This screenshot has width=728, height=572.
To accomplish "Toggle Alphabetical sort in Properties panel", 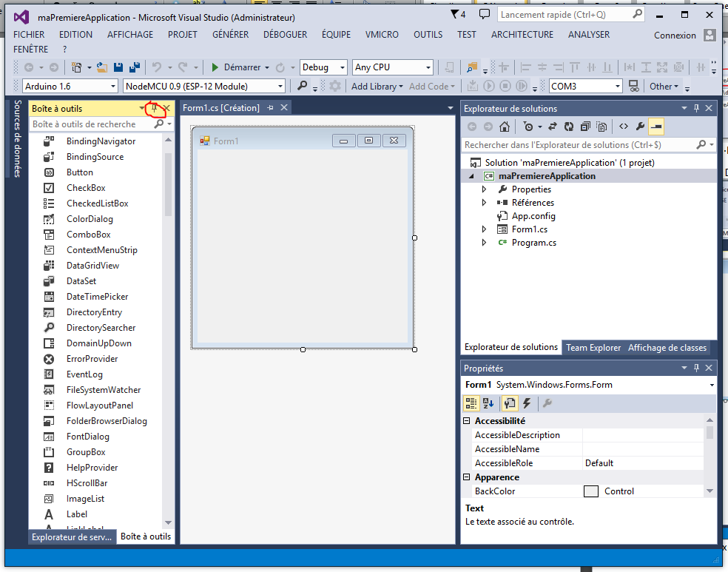I will tap(488, 403).
